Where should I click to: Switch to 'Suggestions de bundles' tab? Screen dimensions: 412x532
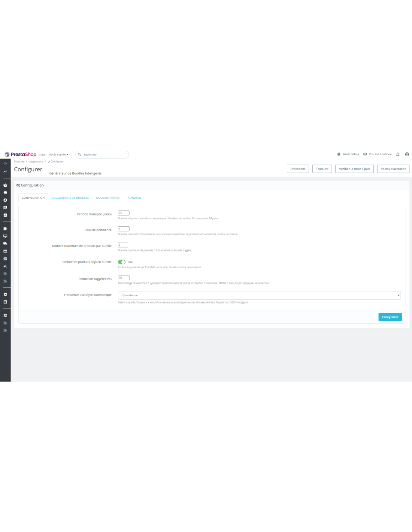(70, 198)
